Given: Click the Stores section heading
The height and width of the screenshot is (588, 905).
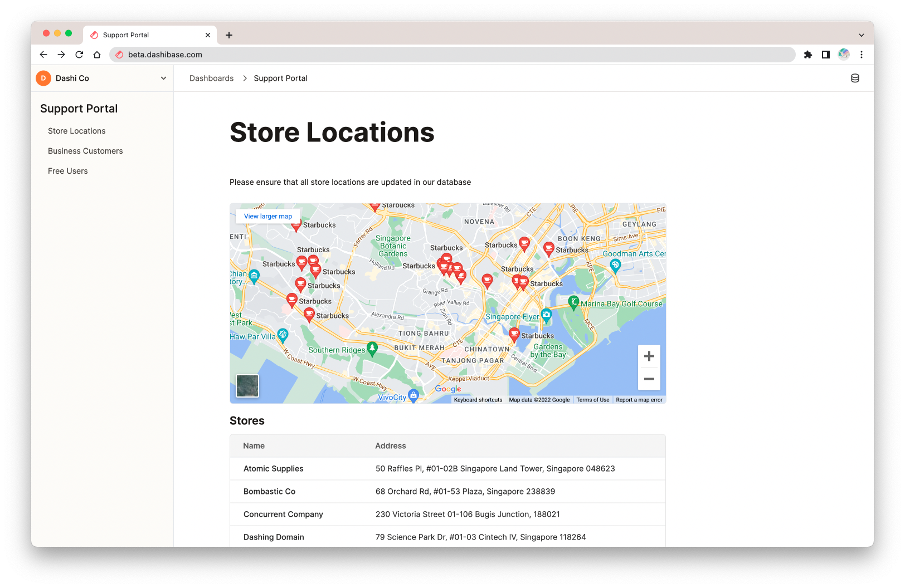Looking at the screenshot, I should 247,421.
